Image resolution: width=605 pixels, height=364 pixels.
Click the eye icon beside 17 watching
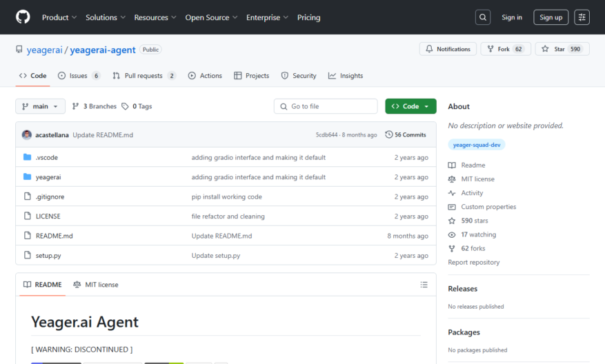(452, 234)
